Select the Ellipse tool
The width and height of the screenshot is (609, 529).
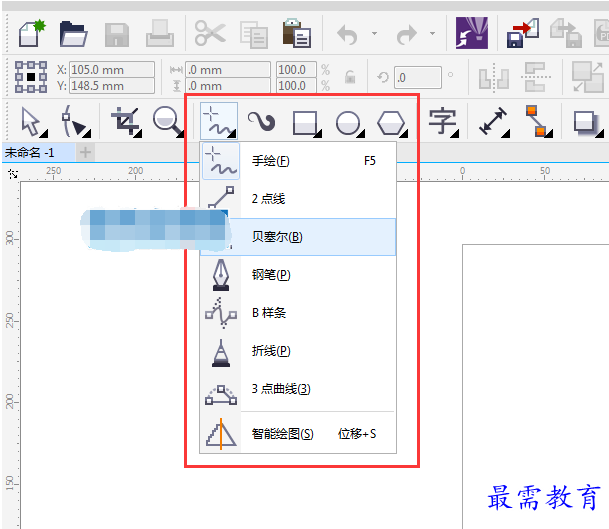(x=349, y=124)
